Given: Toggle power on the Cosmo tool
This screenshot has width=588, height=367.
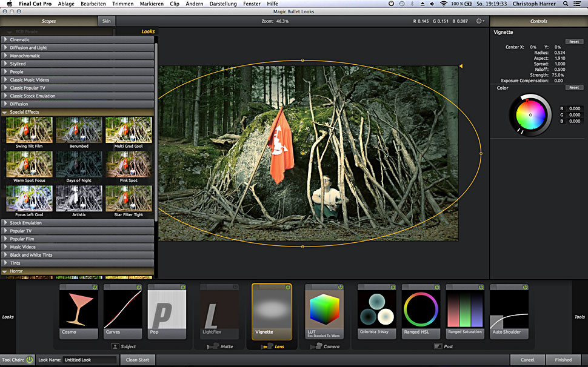Looking at the screenshot, I should [x=95, y=287].
